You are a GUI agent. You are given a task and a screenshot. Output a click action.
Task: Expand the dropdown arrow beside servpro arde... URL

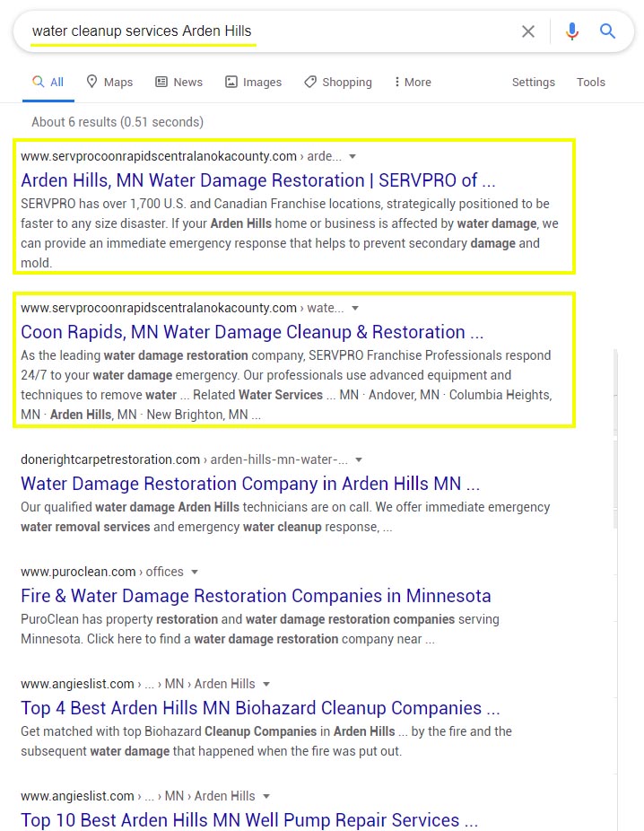(352, 157)
